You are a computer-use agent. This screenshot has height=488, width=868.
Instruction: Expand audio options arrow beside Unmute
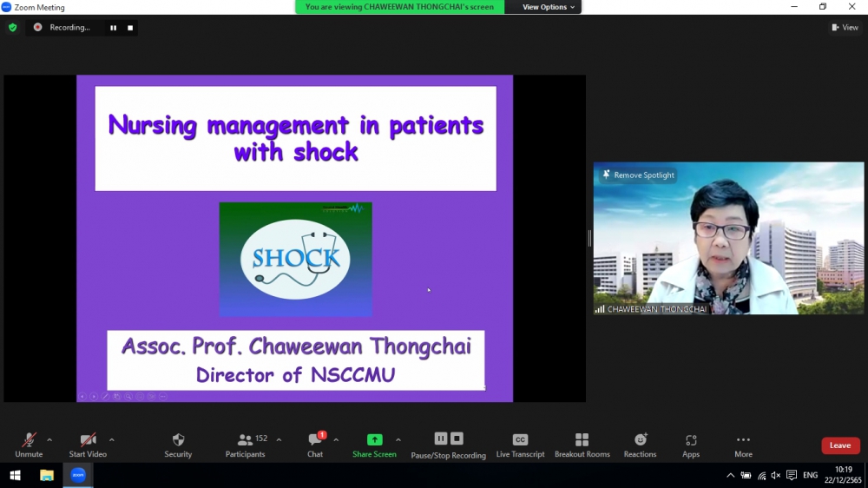(49, 440)
